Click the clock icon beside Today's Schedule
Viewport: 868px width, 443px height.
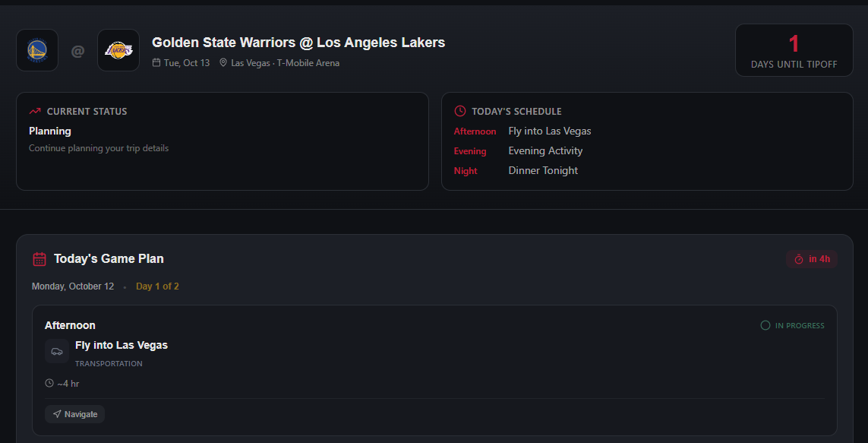(x=459, y=111)
